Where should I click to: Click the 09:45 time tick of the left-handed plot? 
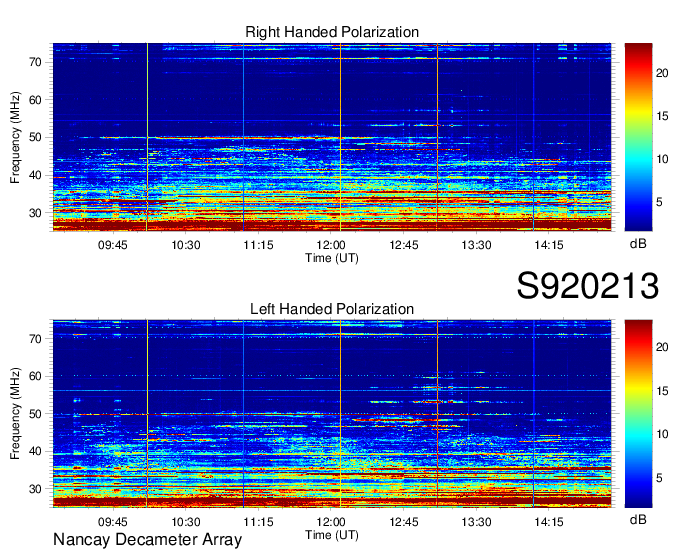113,522
